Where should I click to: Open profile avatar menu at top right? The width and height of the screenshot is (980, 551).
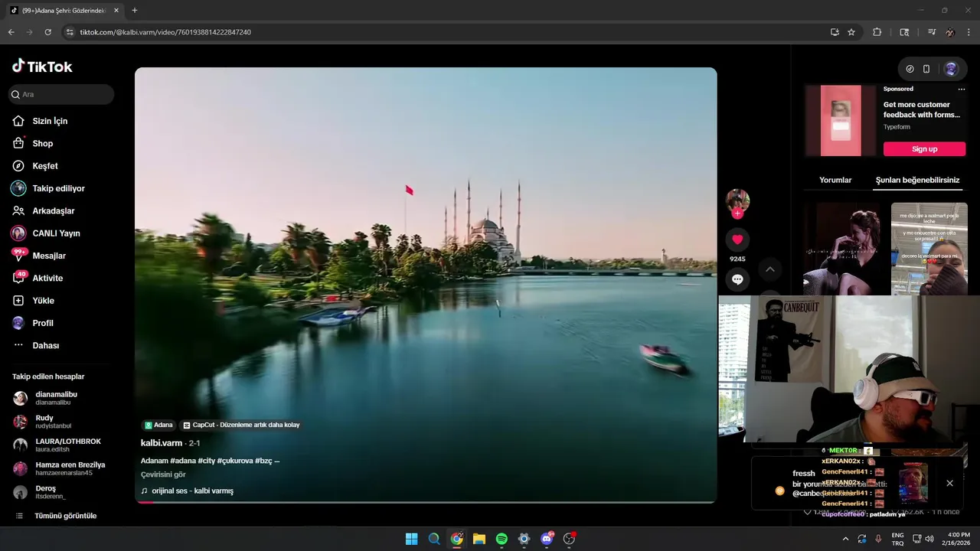951,69
